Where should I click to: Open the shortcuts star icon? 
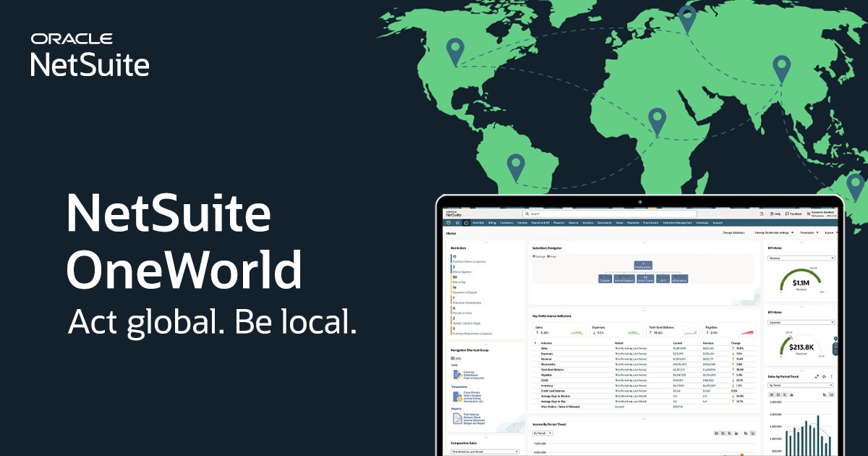[x=457, y=223]
